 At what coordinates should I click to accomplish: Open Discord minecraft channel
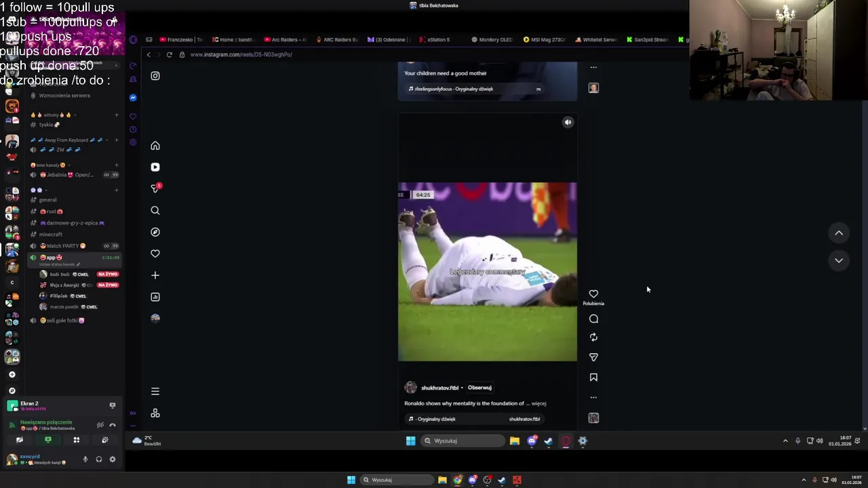[x=75, y=235]
